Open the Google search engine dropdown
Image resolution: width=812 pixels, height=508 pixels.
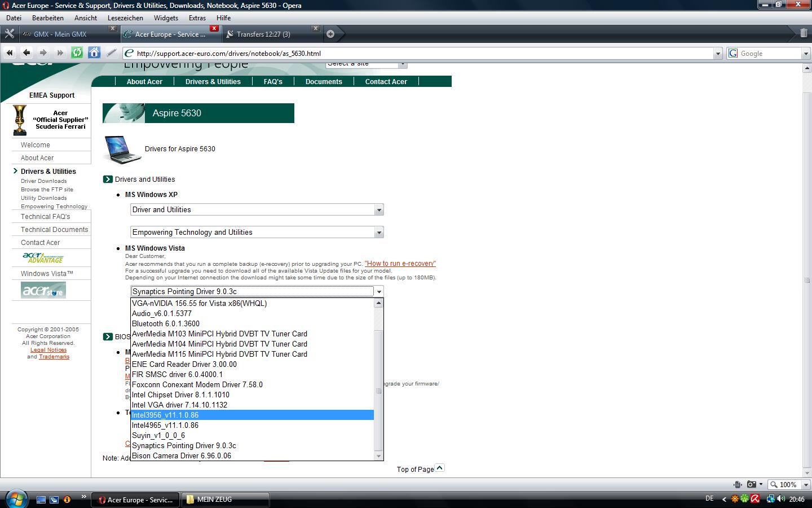point(806,53)
